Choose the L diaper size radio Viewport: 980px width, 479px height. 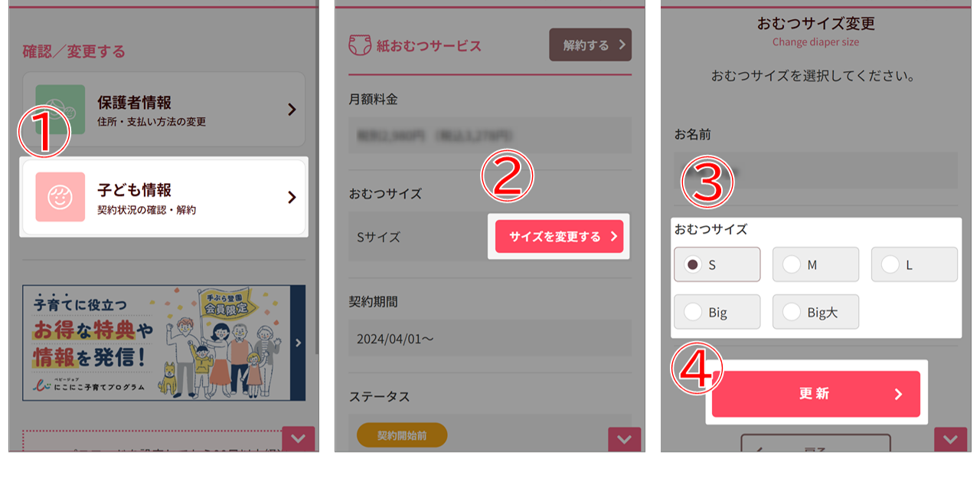[x=914, y=264]
